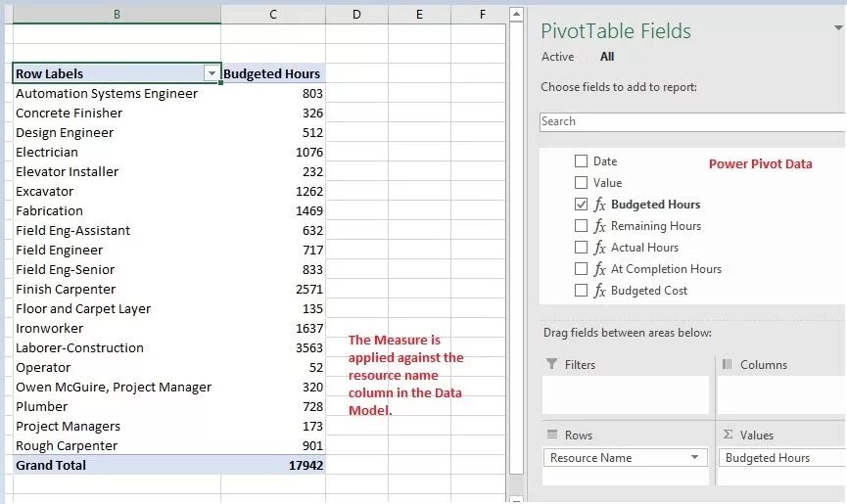Screen dimensions: 847x504
Task: Uncheck the Budgeted Hours field checkbox
Action: point(581,204)
